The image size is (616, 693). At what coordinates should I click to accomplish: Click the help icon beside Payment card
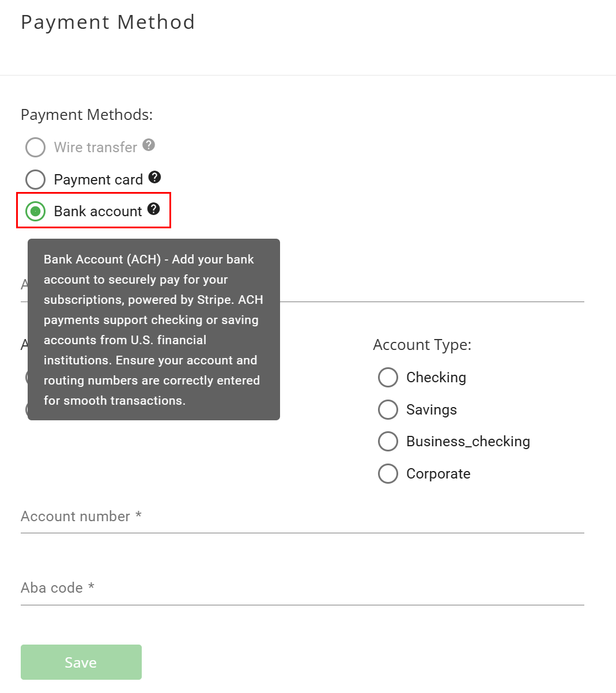pos(155,177)
